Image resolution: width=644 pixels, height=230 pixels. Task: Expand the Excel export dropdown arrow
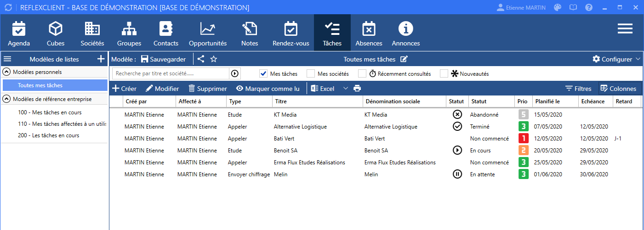pos(346,89)
